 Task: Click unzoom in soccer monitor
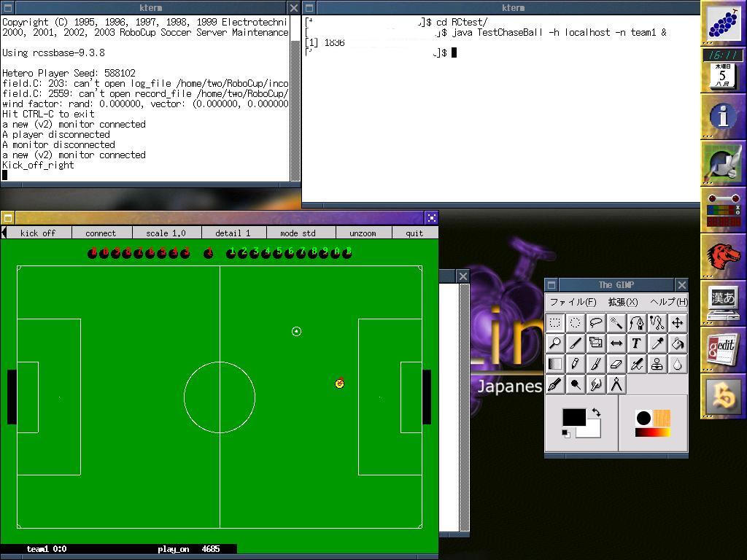coord(363,233)
